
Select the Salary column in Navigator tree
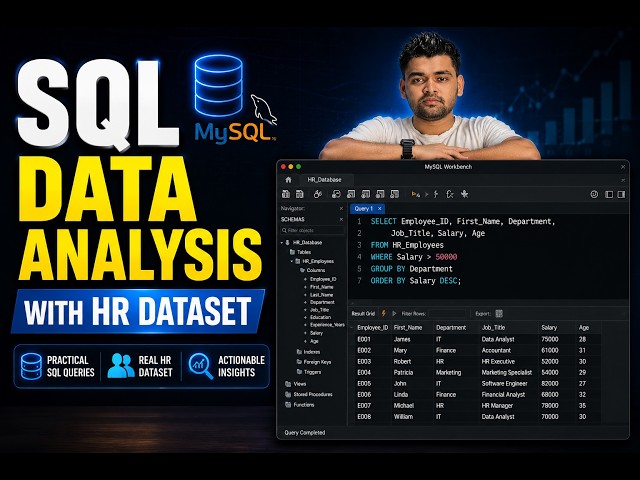point(316,333)
